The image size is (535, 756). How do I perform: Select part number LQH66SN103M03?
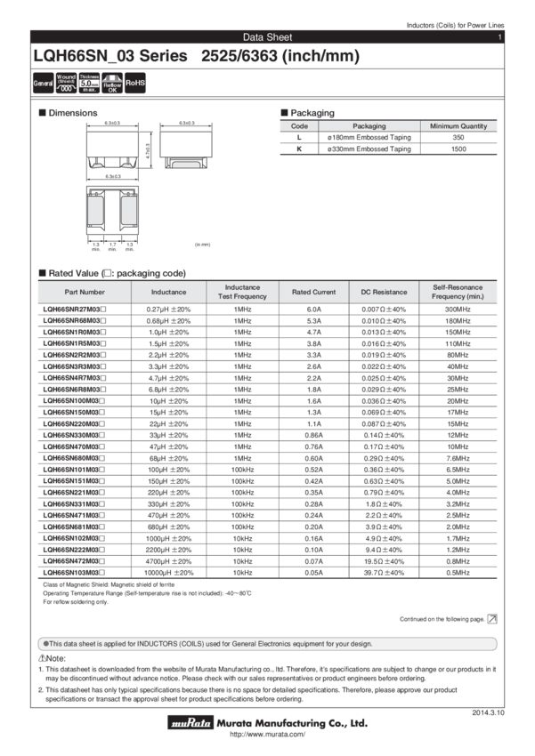(x=74, y=573)
